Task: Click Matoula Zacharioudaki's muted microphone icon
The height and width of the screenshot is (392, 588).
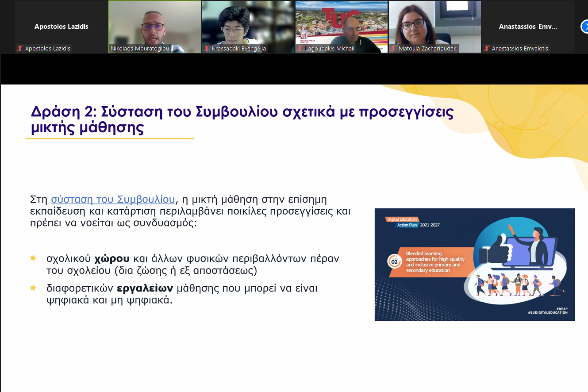Action: pos(393,49)
